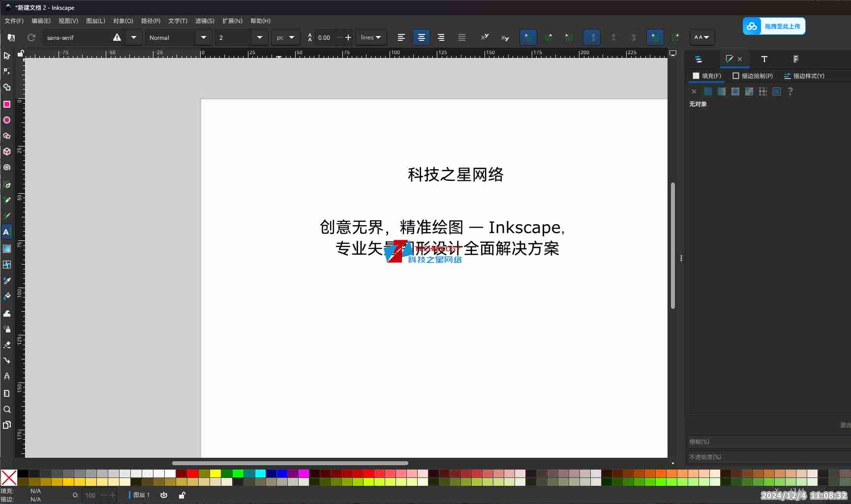Select the Gradient tool

point(7,249)
